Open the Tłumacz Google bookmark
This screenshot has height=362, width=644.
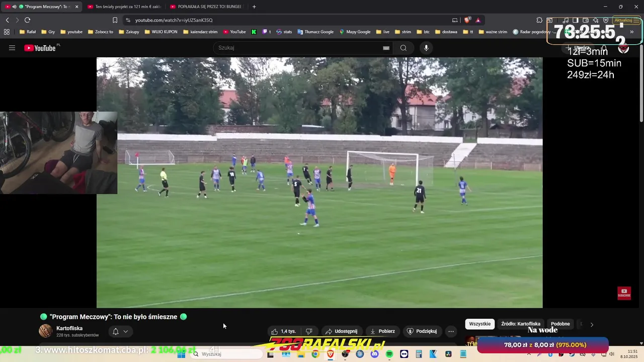[x=315, y=32]
